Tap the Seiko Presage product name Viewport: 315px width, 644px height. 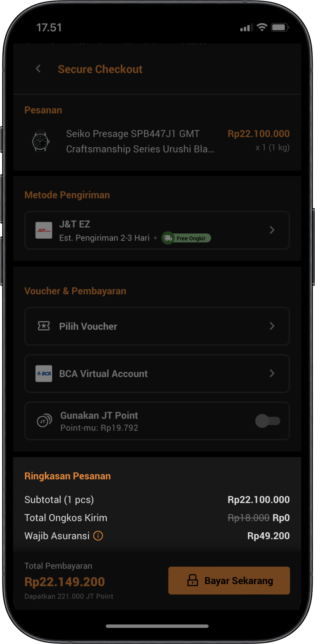point(140,141)
